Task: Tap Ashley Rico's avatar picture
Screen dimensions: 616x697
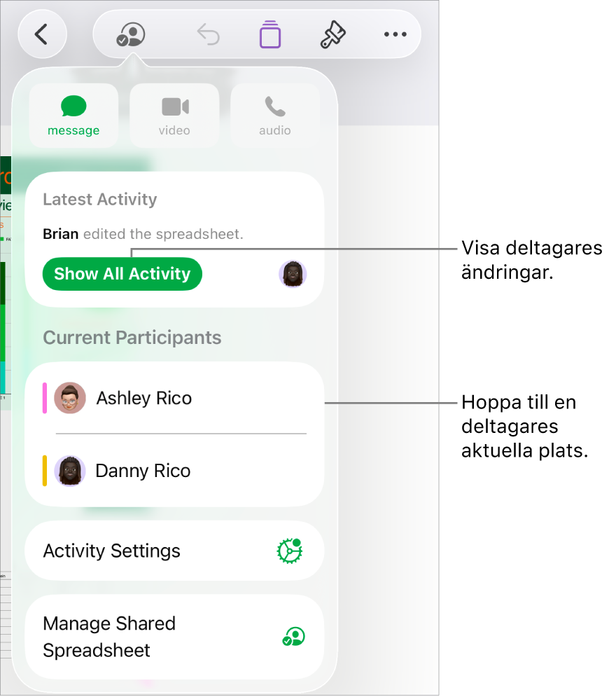Action: 70,398
